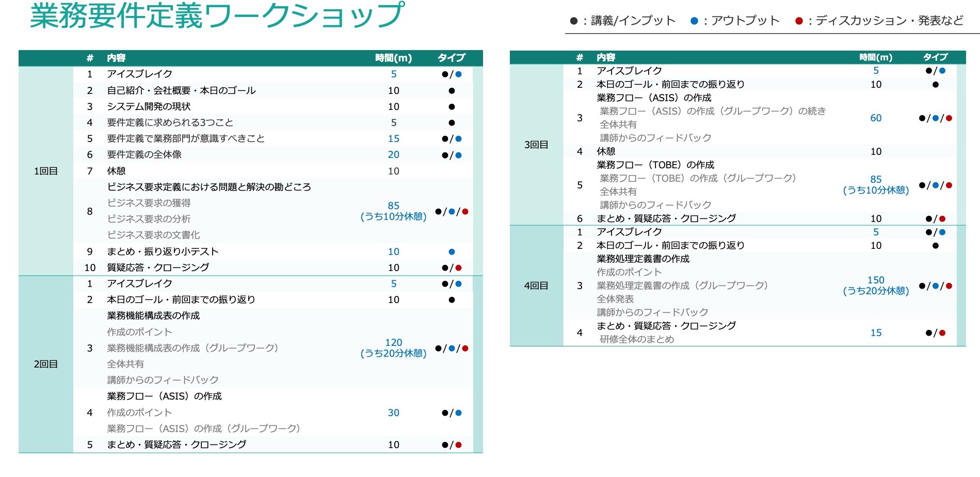The height and width of the screenshot is (477, 980).
Task: Expand the 業務機能構成表の作成 group item
Action: [x=153, y=315]
